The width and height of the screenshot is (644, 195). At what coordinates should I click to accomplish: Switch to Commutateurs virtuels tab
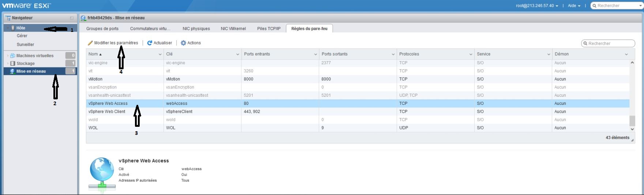pyautogui.click(x=150, y=29)
